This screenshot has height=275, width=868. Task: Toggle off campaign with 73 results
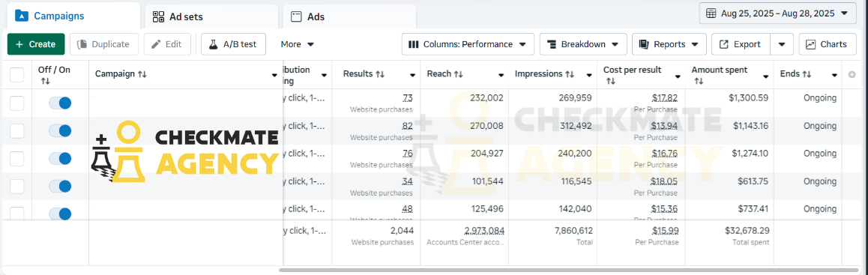(60, 103)
